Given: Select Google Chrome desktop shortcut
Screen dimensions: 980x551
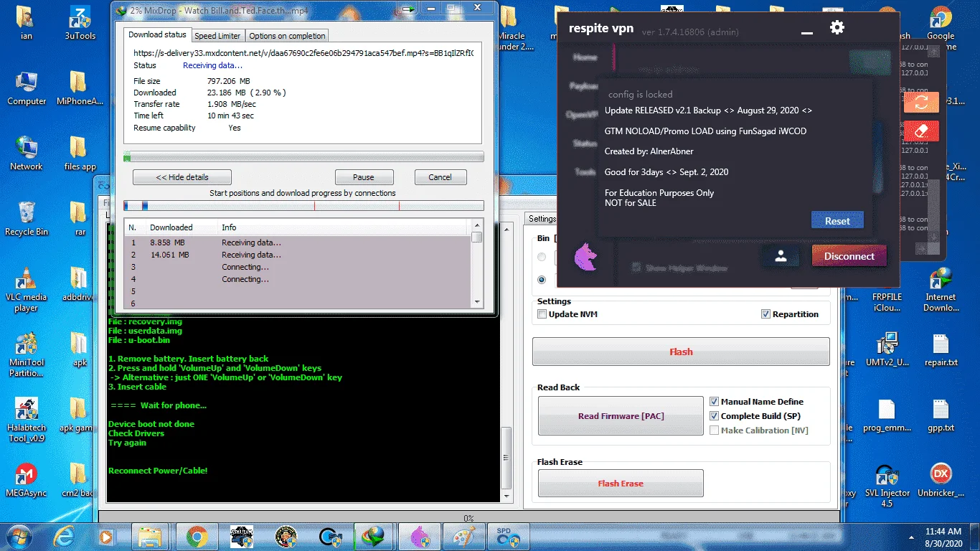Looking at the screenshot, I should click(x=941, y=27).
